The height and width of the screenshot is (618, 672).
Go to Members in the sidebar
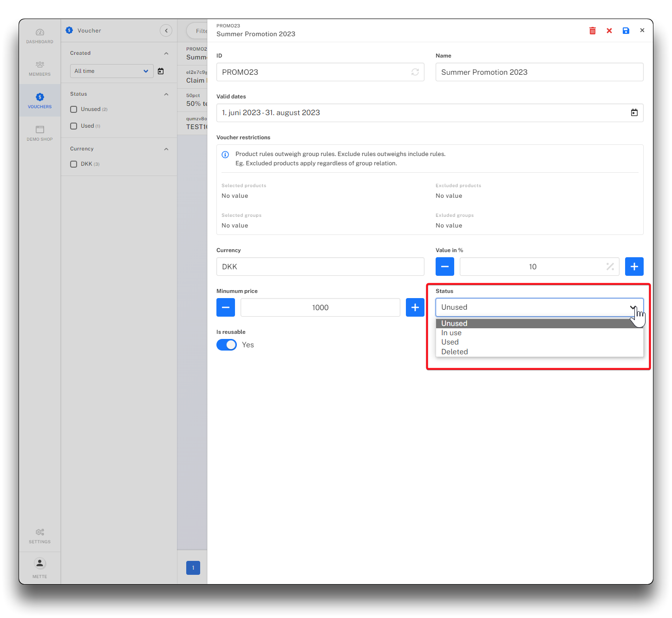point(40,68)
